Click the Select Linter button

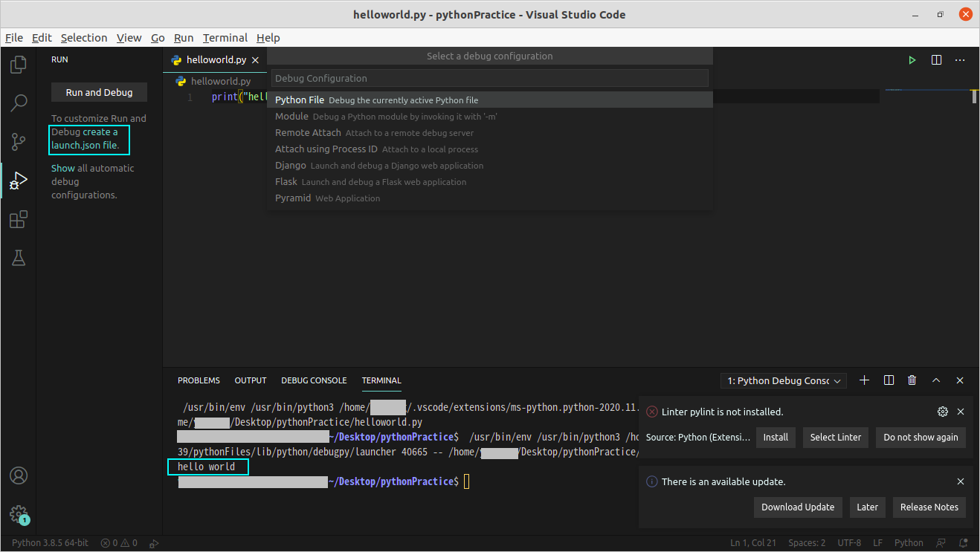(x=836, y=438)
